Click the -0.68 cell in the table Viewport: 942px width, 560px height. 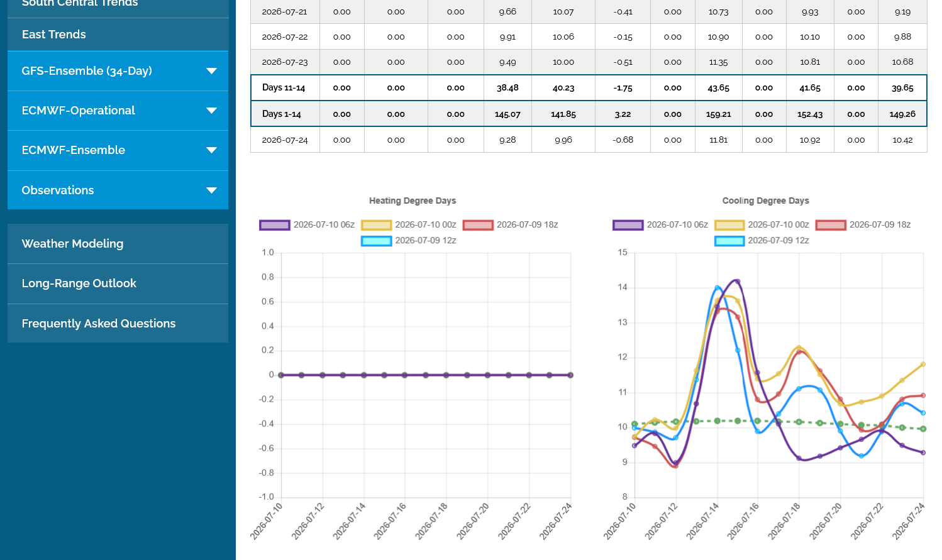click(x=623, y=140)
